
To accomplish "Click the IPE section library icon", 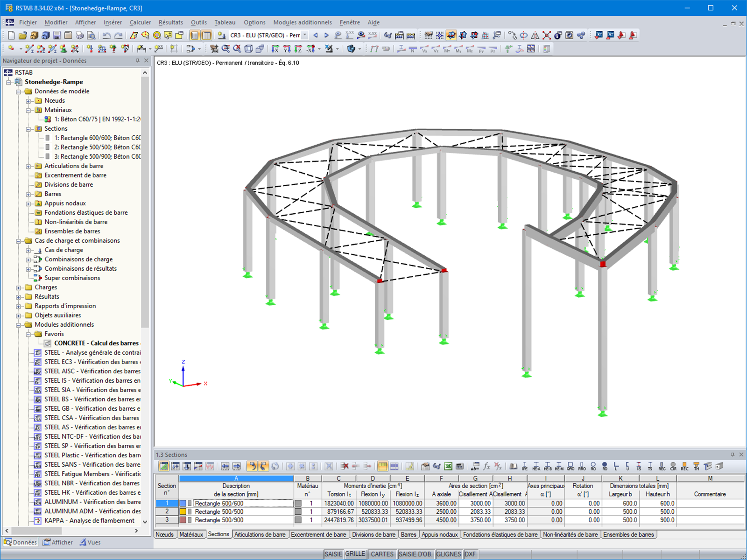I will click(525, 466).
